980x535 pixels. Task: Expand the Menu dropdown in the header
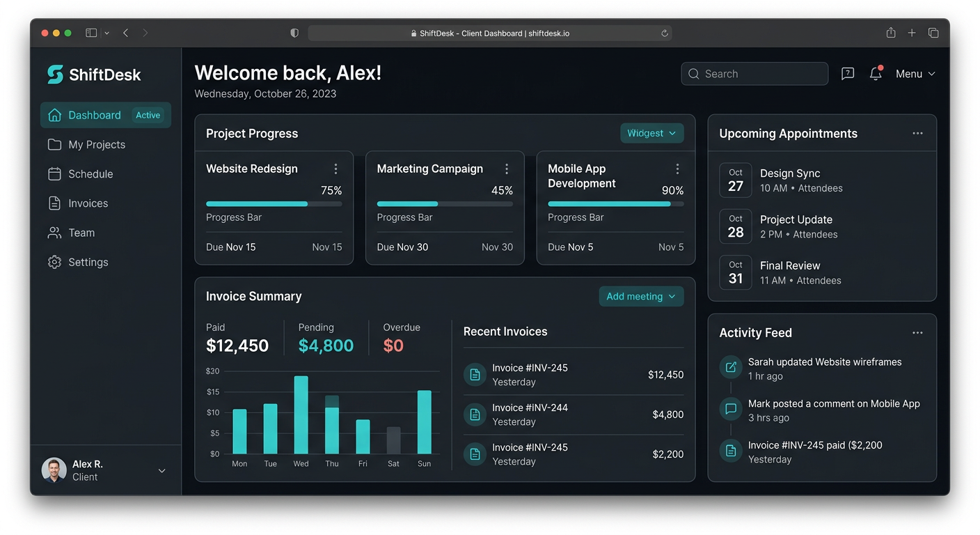915,73
